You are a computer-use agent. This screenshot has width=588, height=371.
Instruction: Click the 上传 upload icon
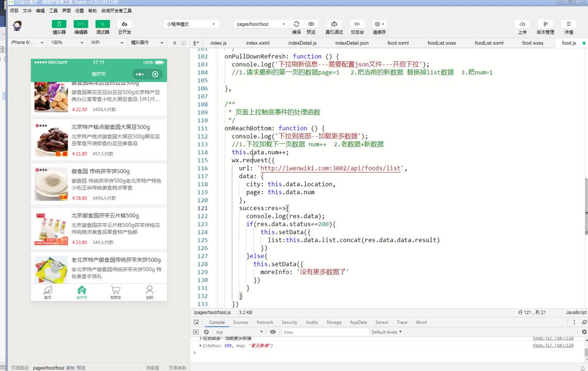click(522, 24)
